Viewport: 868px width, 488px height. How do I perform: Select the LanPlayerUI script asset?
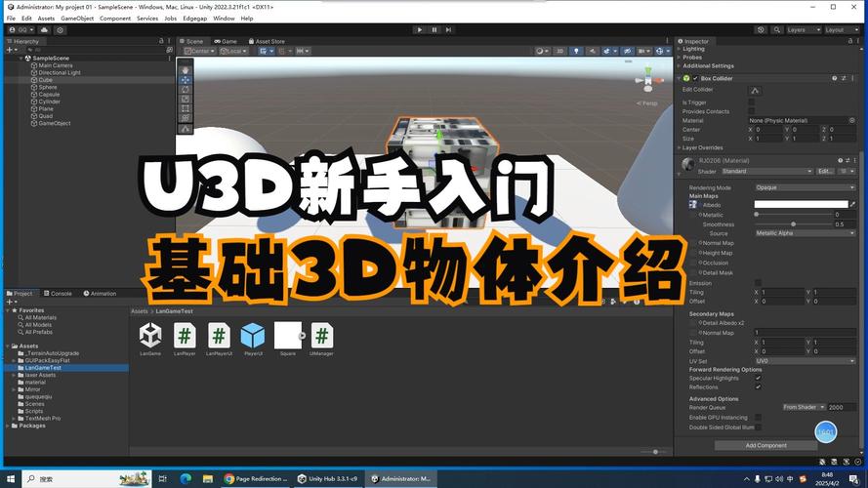click(219, 339)
